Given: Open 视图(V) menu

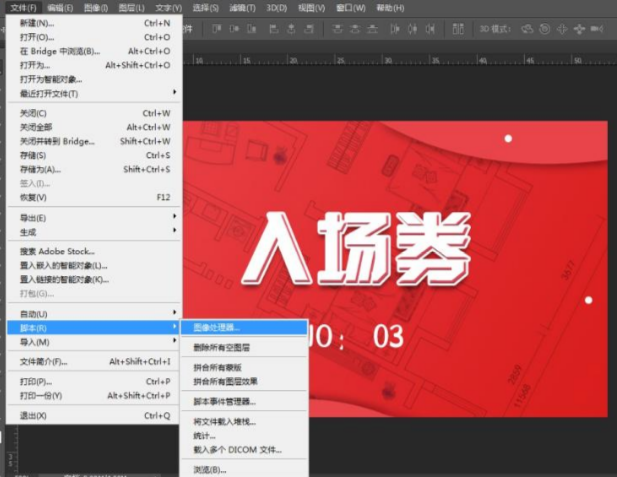Looking at the screenshot, I should (x=312, y=8).
